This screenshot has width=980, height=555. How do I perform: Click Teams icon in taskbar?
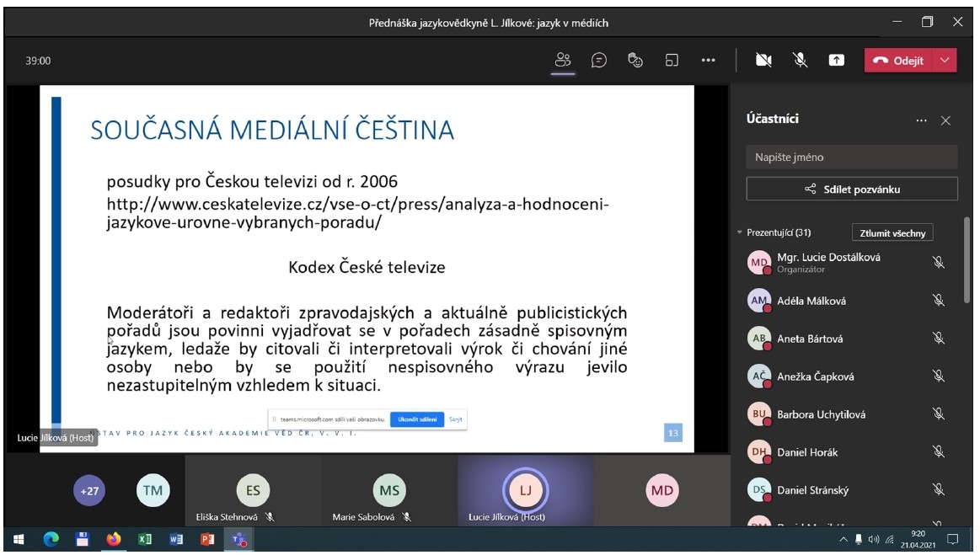coord(239,539)
